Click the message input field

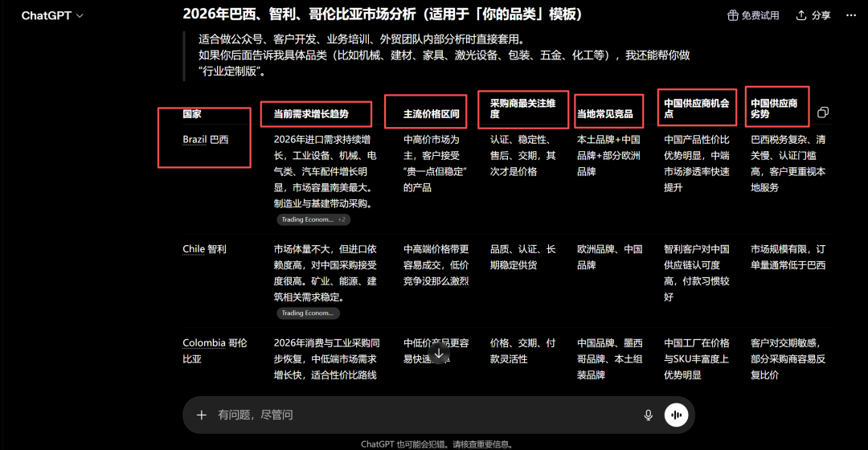point(426,415)
